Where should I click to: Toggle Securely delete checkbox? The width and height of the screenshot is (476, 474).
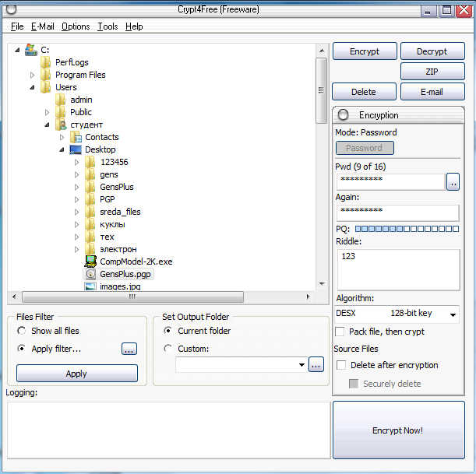354,384
